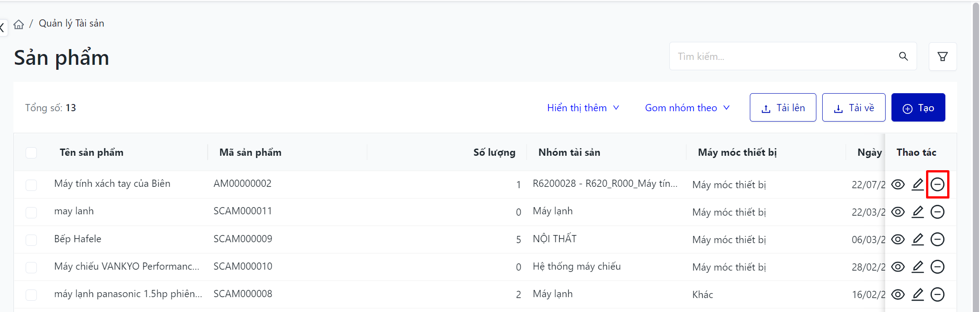Click the Tải về download button
This screenshot has width=980, height=312.
(853, 108)
